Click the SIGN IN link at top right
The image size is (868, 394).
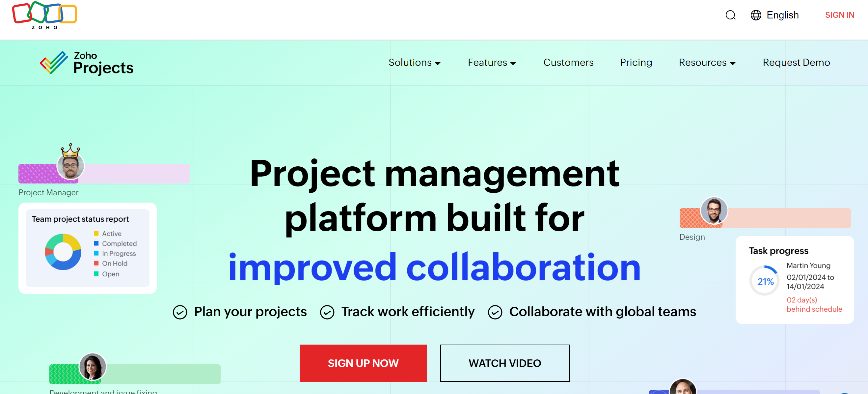840,15
